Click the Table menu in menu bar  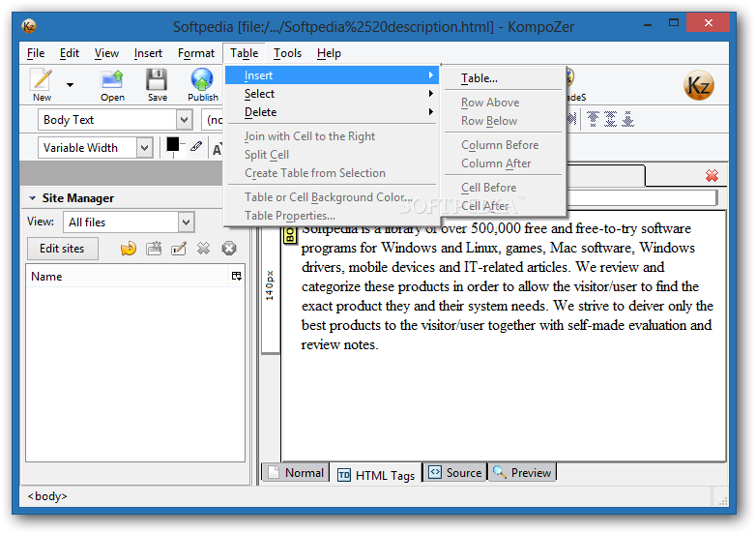tap(244, 53)
